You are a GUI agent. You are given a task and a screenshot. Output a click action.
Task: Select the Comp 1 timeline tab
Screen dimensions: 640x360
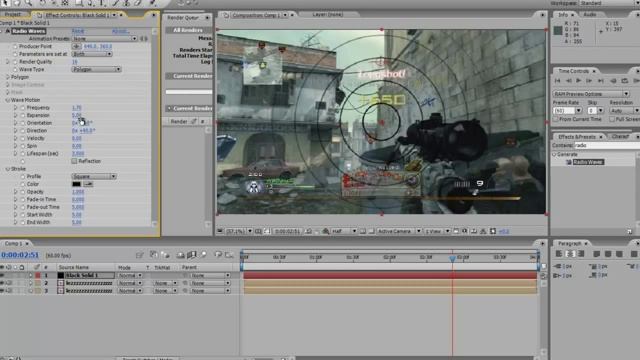click(x=13, y=243)
